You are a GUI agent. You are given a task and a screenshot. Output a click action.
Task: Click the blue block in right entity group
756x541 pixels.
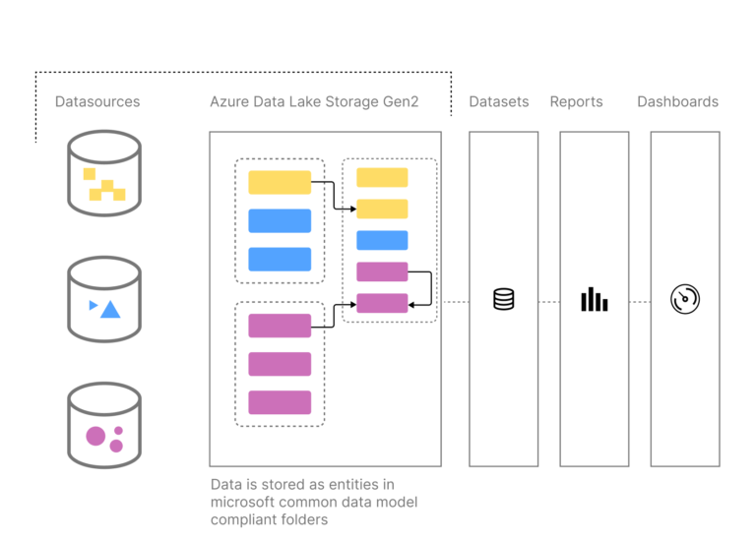(x=382, y=240)
